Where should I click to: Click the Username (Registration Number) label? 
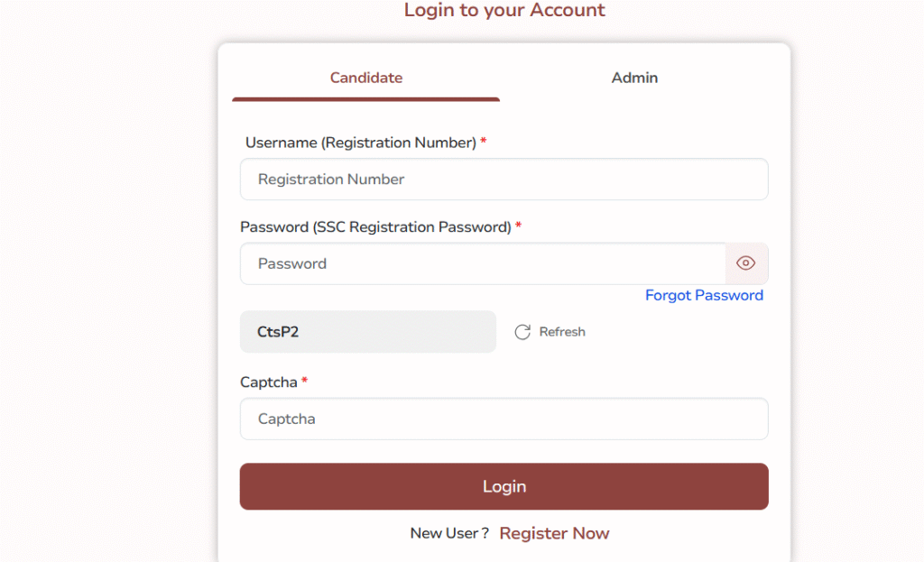[x=361, y=143]
